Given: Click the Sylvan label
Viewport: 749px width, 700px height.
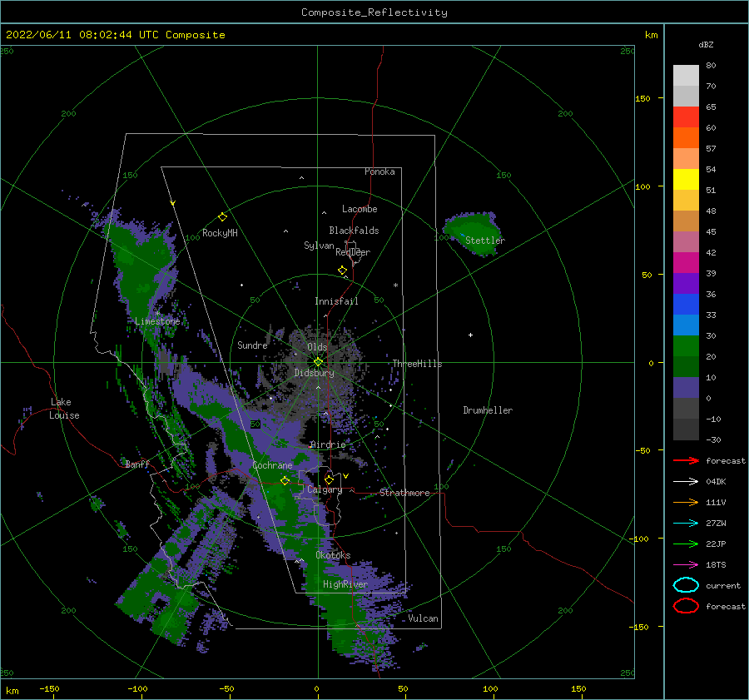Looking at the screenshot, I should (x=319, y=246).
